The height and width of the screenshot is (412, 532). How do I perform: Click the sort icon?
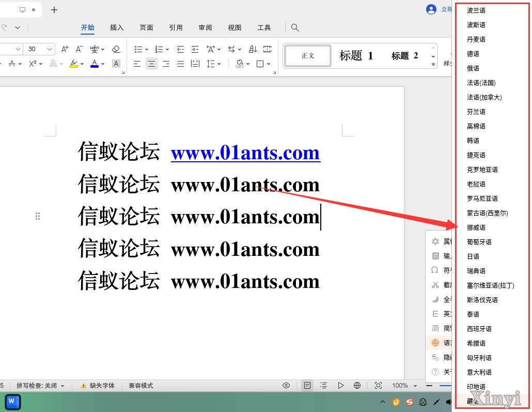tap(253, 49)
